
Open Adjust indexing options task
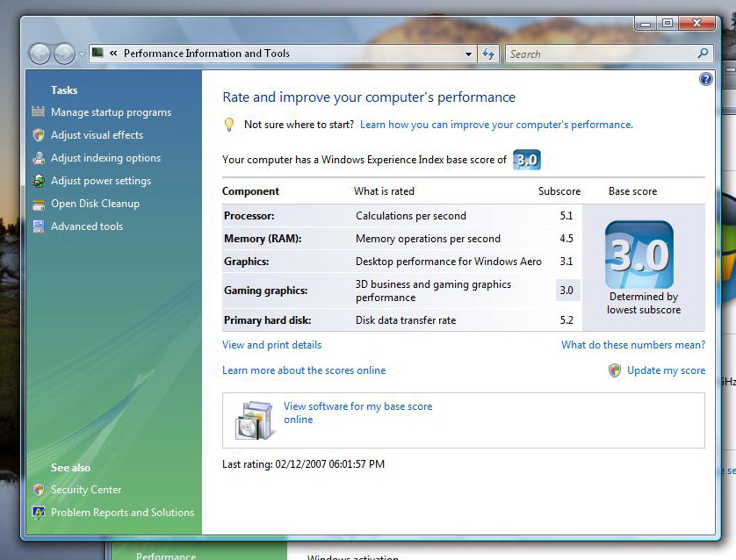click(105, 158)
